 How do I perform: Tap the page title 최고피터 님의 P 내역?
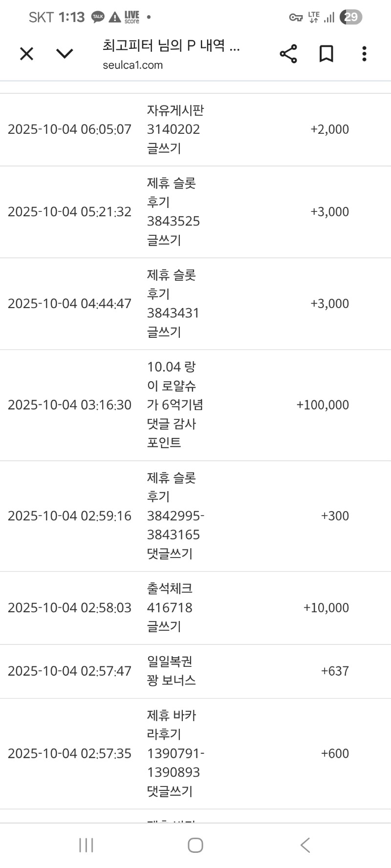pyautogui.click(x=171, y=46)
